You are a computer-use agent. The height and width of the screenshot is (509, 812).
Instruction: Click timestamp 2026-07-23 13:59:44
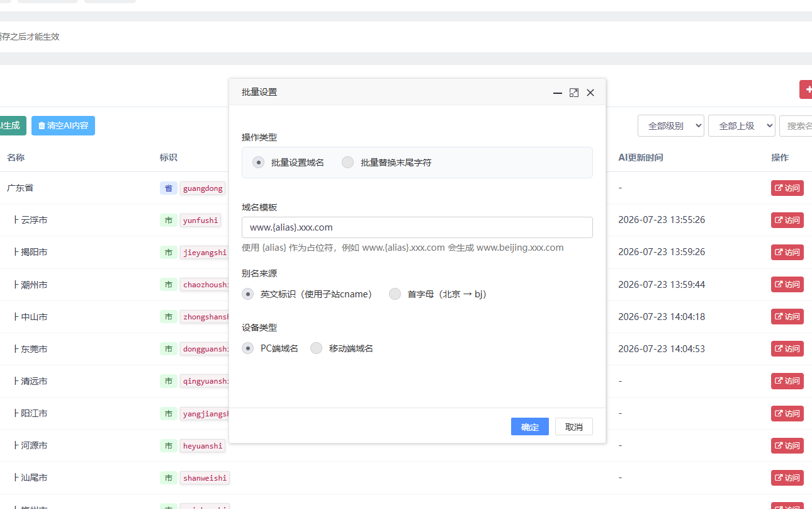point(662,285)
